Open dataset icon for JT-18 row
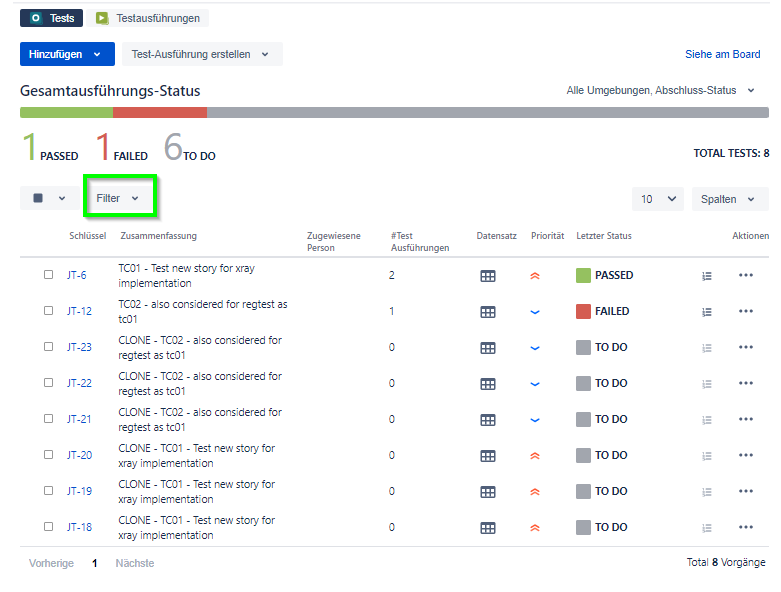 [x=488, y=528]
